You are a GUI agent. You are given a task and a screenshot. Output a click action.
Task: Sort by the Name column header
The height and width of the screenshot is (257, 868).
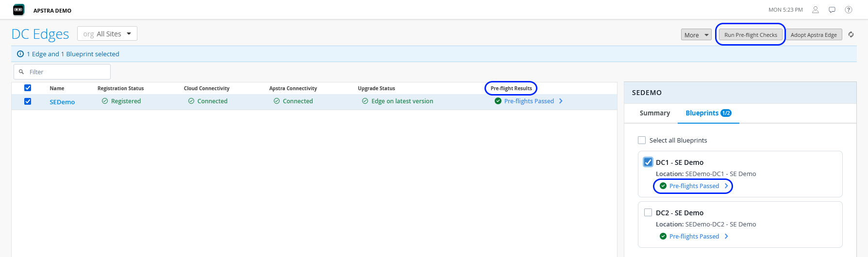(57, 88)
